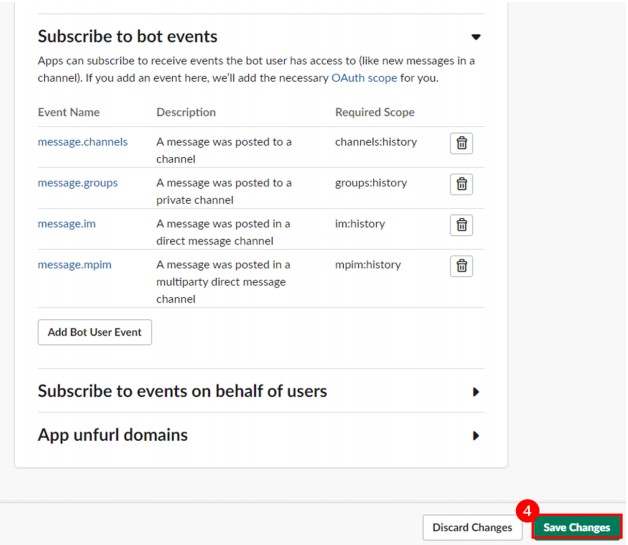This screenshot has height=545, width=628.
Task: Delete message.mpim event via trash icon
Action: [x=461, y=266]
